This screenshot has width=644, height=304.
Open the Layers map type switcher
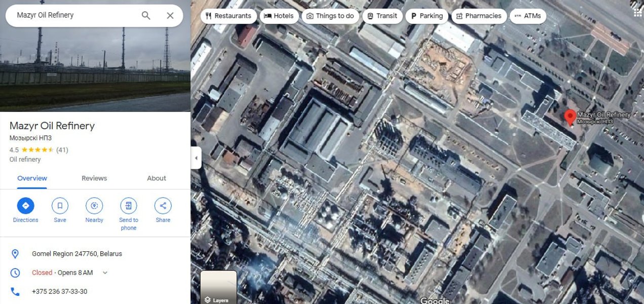(218, 287)
